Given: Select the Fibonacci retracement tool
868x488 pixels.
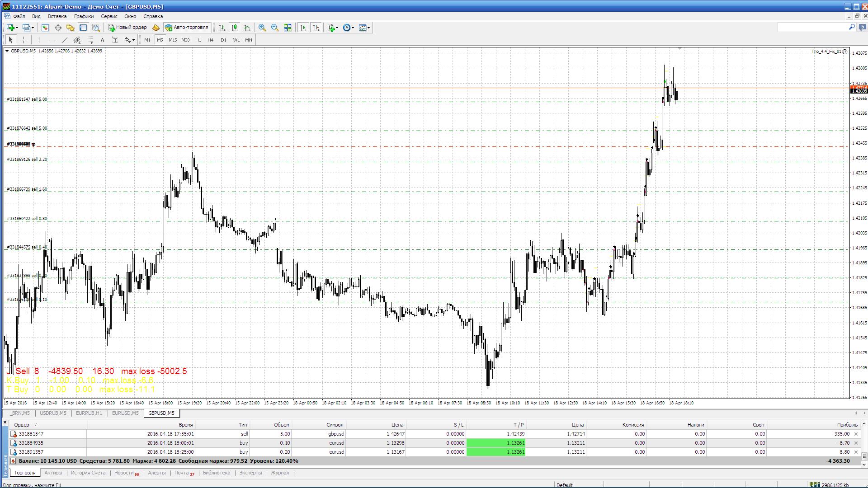Looking at the screenshot, I should pos(90,40).
